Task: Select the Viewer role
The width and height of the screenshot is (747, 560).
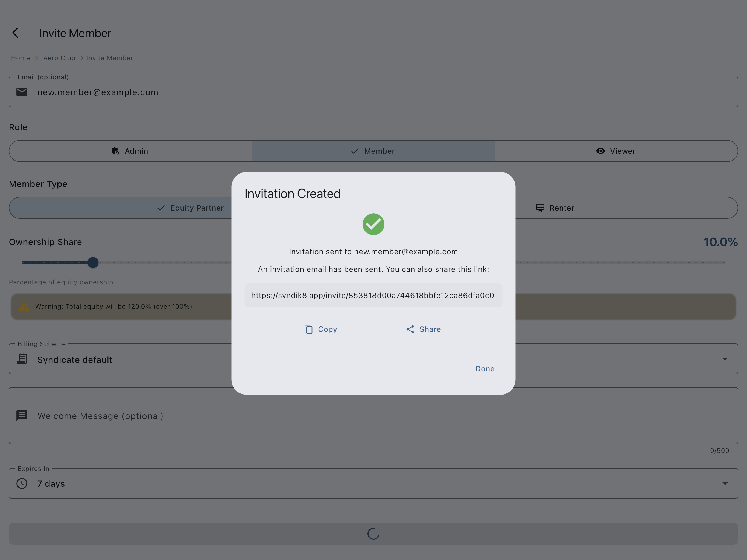Action: (x=616, y=151)
